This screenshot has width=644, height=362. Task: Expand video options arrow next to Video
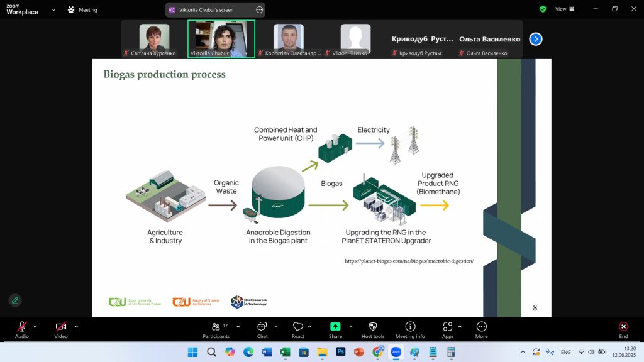click(76, 326)
